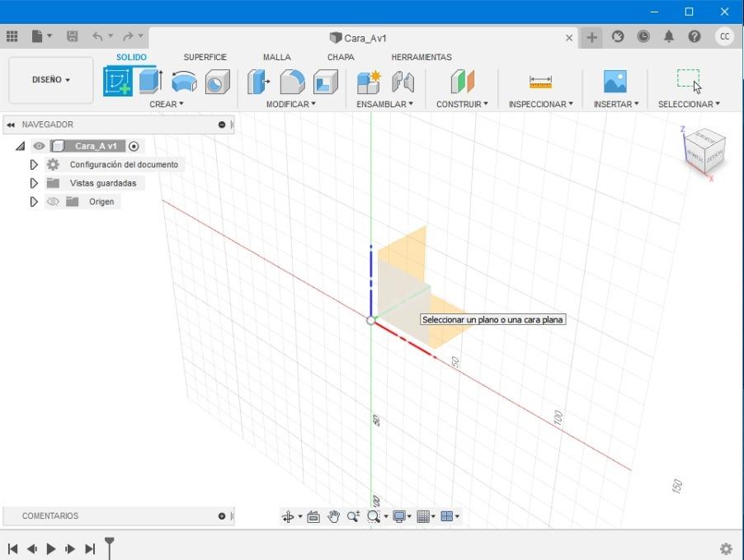Image resolution: width=744 pixels, height=560 pixels.
Task: Open the Inspeccionar dropdown menu
Action: 541,104
